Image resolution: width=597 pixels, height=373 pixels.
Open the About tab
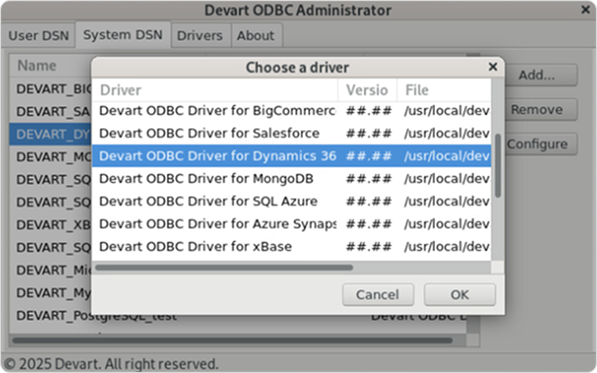click(x=255, y=35)
